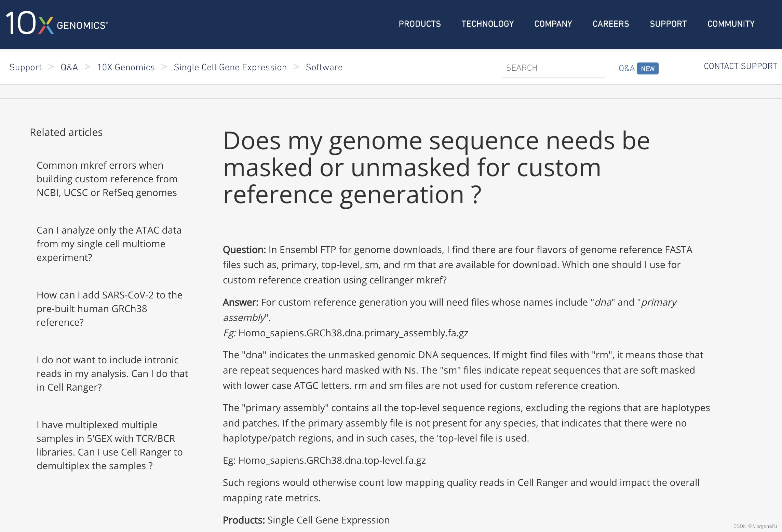Open the SUPPORT menu
The height and width of the screenshot is (532, 782).
tap(668, 24)
